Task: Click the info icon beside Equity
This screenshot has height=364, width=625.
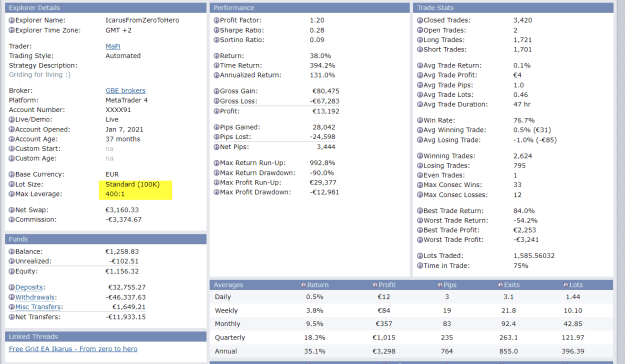Action: [12, 272]
